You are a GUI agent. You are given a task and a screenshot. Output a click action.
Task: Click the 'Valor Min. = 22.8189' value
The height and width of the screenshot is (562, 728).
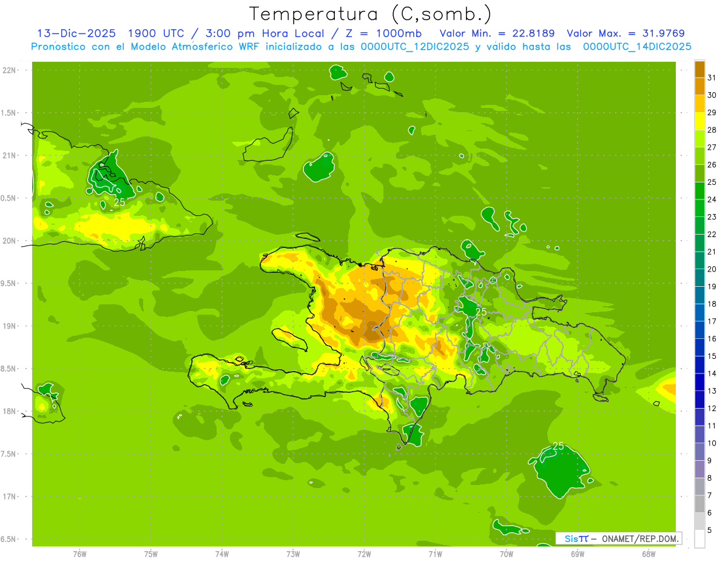point(497,33)
